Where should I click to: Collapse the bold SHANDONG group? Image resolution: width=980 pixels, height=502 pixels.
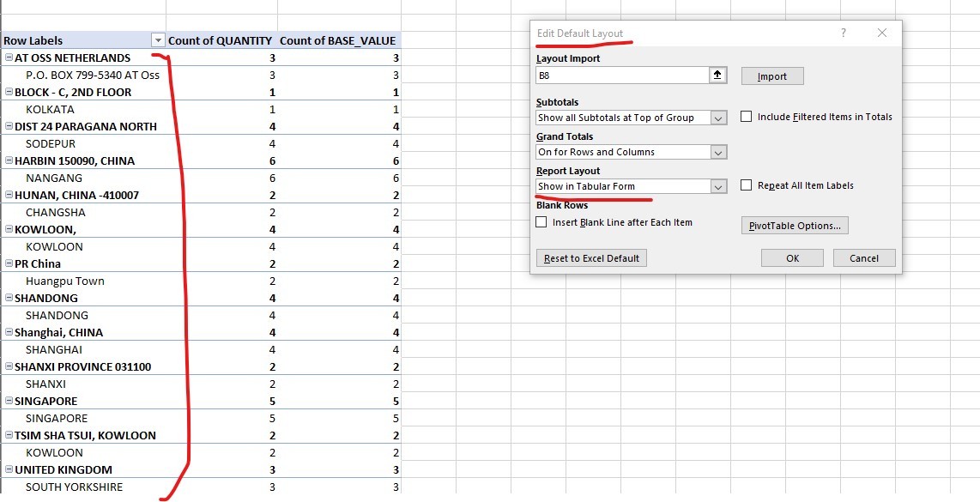[9, 299]
